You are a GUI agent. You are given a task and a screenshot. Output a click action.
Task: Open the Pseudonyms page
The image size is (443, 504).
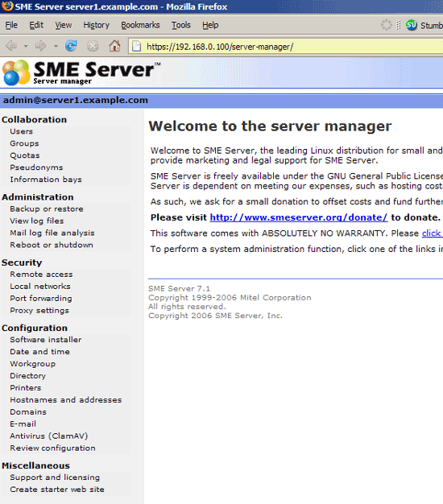(36, 167)
